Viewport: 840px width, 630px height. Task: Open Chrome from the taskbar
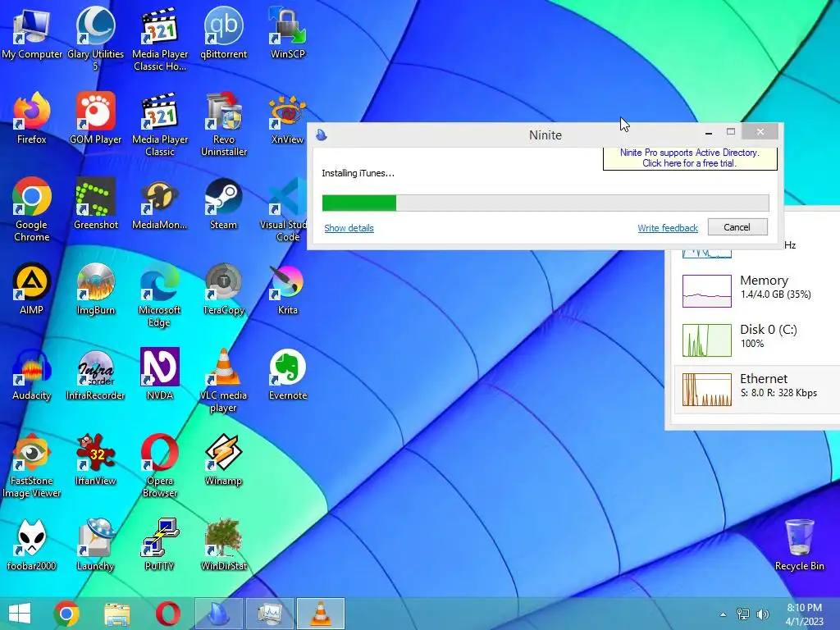click(x=66, y=614)
